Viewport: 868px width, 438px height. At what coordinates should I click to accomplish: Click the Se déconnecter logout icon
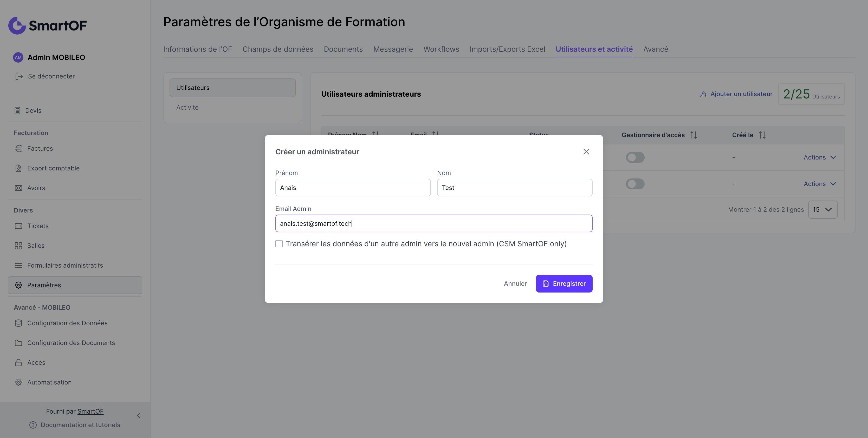[19, 76]
